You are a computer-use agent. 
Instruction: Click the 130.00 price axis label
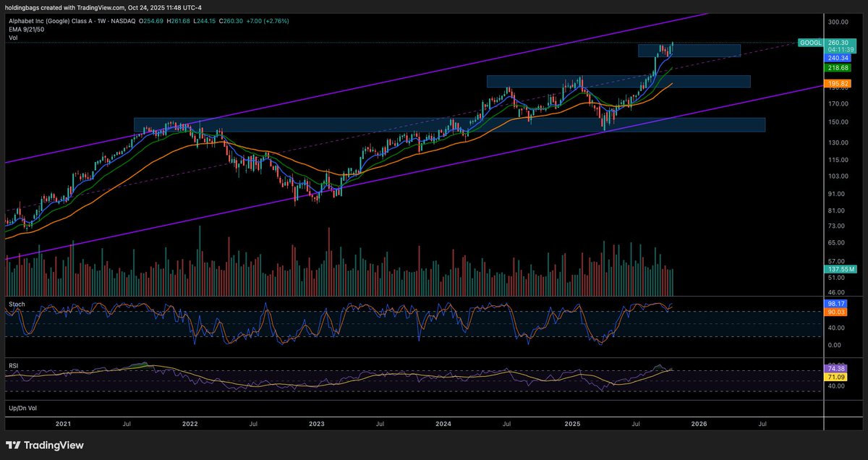(838, 142)
